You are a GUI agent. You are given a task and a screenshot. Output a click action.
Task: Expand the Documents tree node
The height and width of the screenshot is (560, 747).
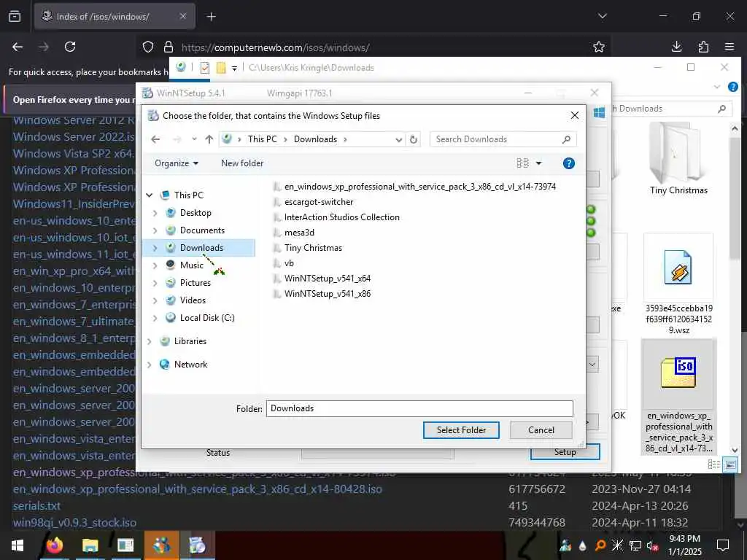click(155, 230)
